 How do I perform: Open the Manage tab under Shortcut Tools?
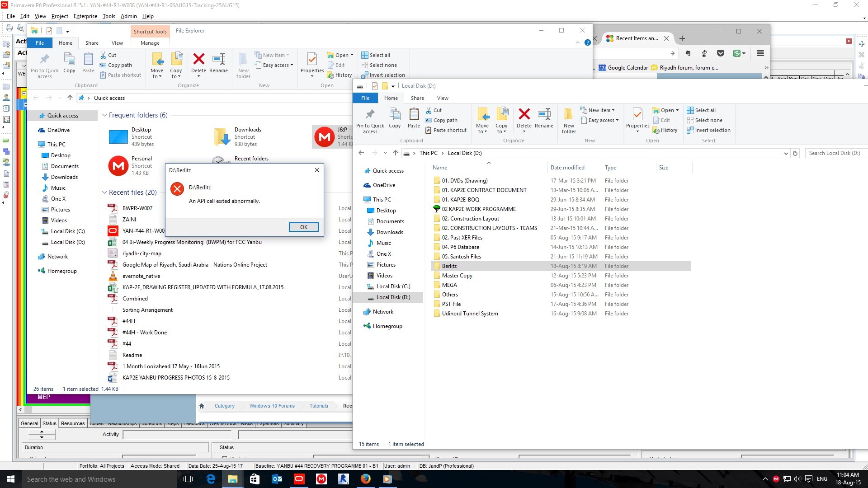point(150,43)
